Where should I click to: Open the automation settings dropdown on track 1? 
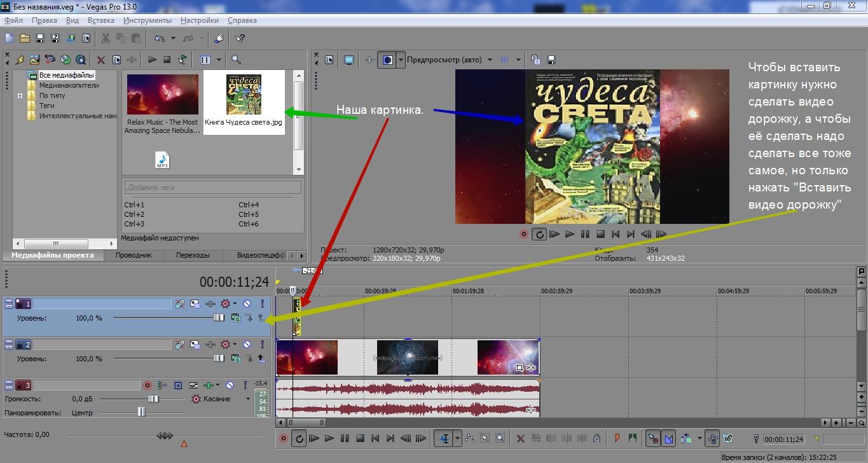tap(235, 304)
